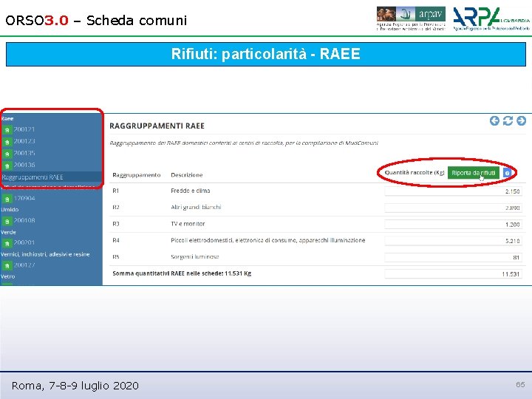Click the RAGGRUPPAMENTI RAEE panel title
532x399 pixels.
(x=157, y=126)
